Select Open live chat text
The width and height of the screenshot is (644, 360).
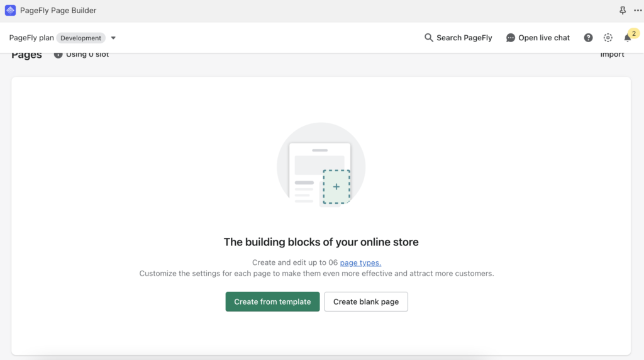544,38
